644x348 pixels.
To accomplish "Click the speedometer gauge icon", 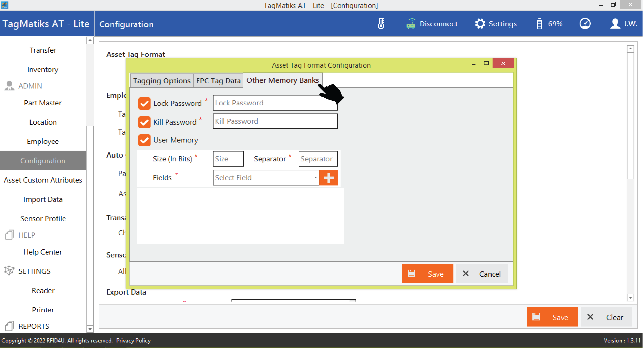I will (585, 24).
